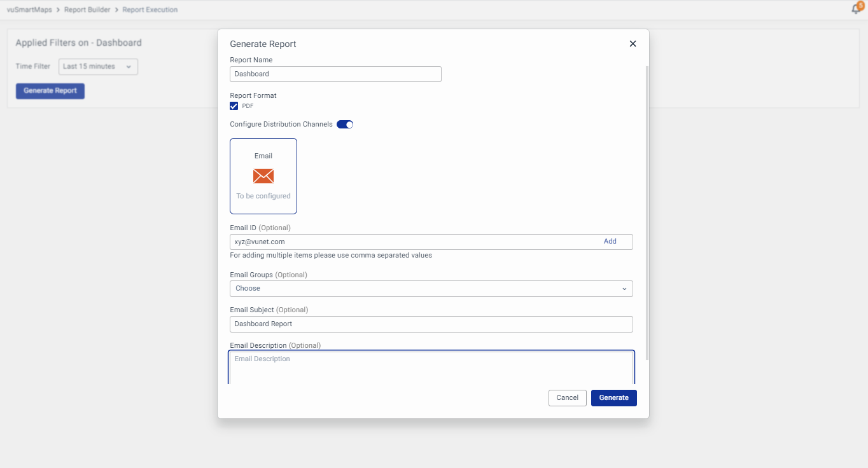The height and width of the screenshot is (468, 868).
Task: Click Add next to the Email ID
Action: (610, 242)
